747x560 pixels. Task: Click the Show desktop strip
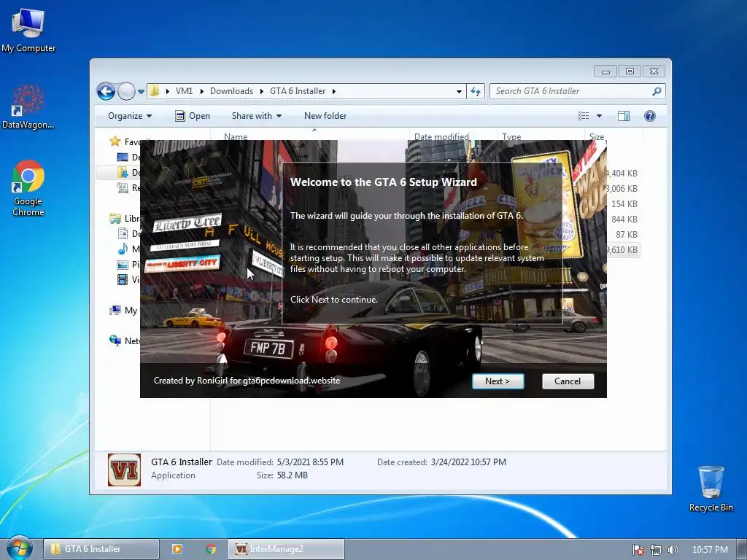(x=742, y=549)
